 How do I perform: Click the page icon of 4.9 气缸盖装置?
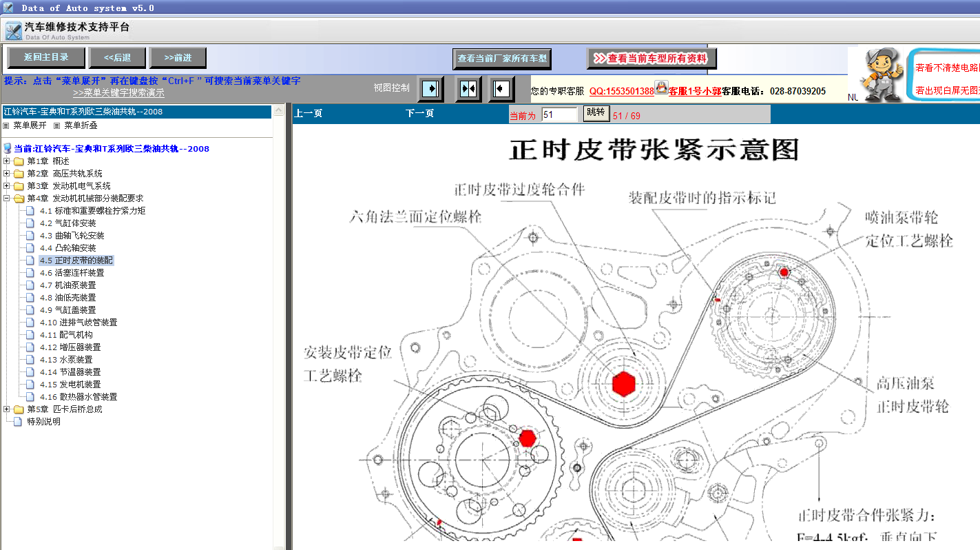coord(30,310)
